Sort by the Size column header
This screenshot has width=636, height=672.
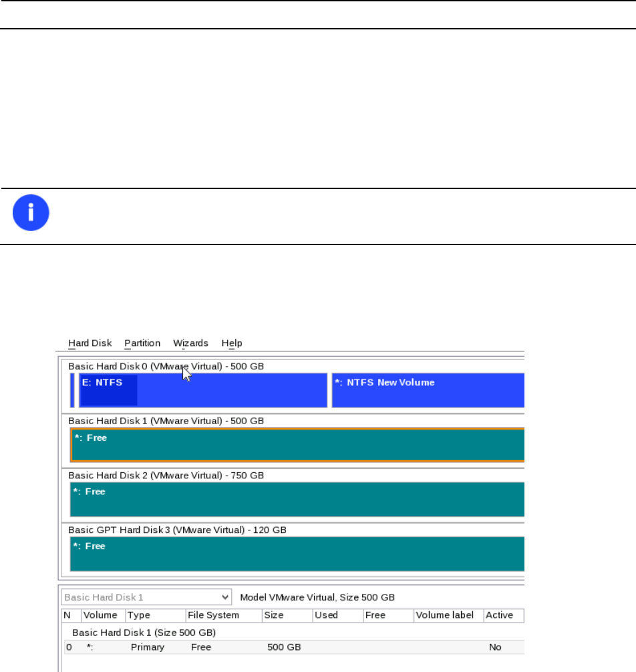click(287, 615)
